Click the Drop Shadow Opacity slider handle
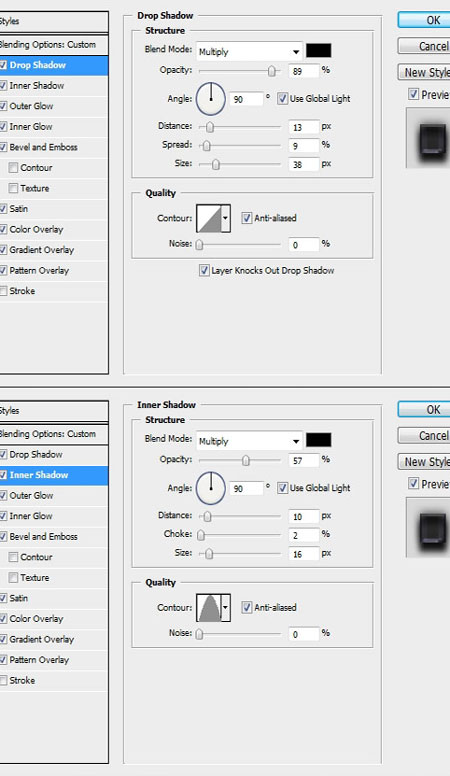Screen dimensions: 450x776 [271, 71]
